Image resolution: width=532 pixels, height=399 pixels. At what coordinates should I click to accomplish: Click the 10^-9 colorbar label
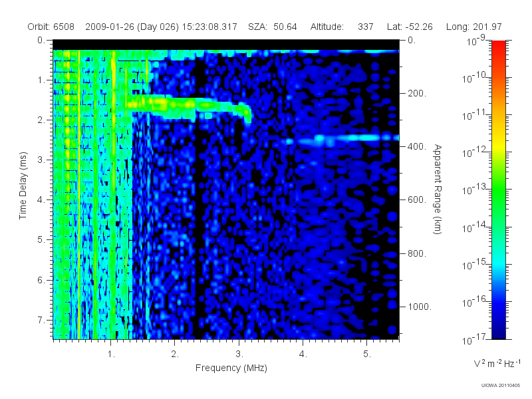(476, 41)
